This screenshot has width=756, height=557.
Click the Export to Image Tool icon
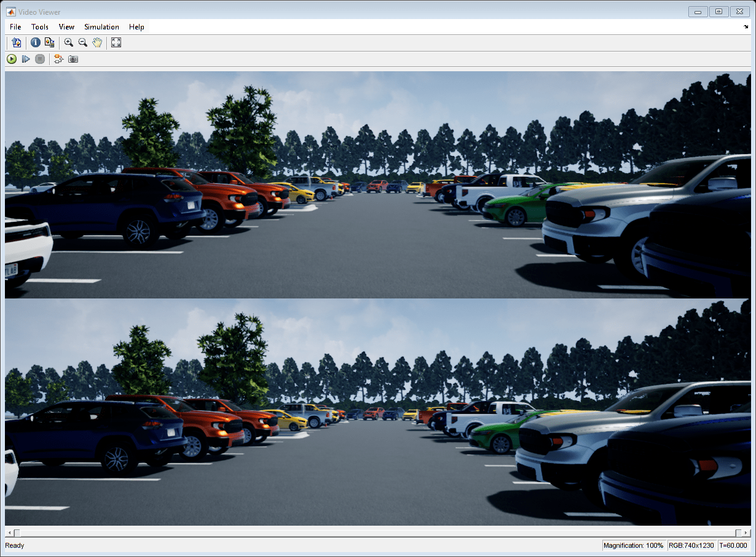17,42
